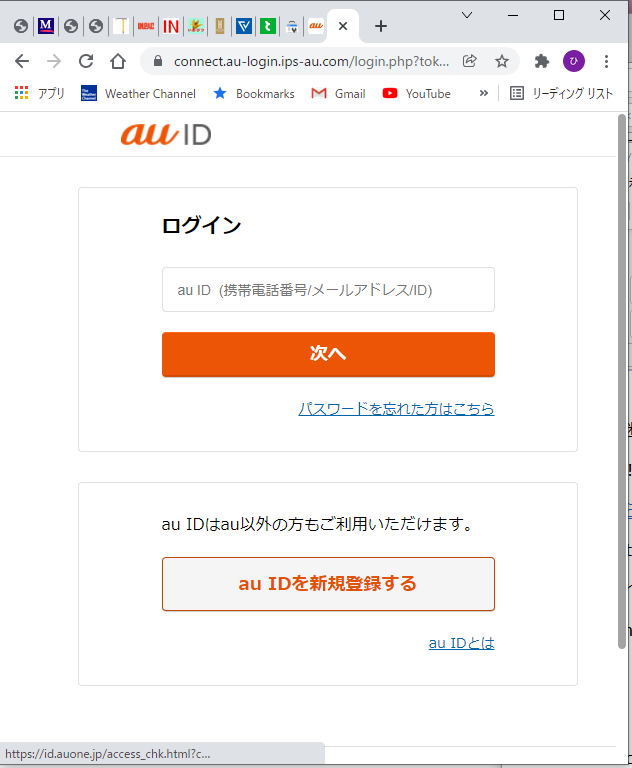Image resolution: width=632 pixels, height=768 pixels.
Task: Open the リーディング リスト reading list
Action: click(x=561, y=93)
